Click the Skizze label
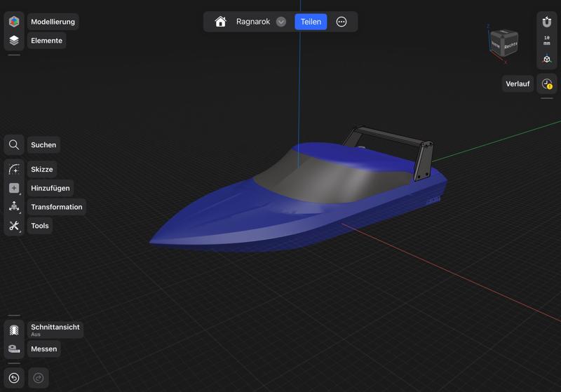The height and width of the screenshot is (392, 561). pos(42,169)
